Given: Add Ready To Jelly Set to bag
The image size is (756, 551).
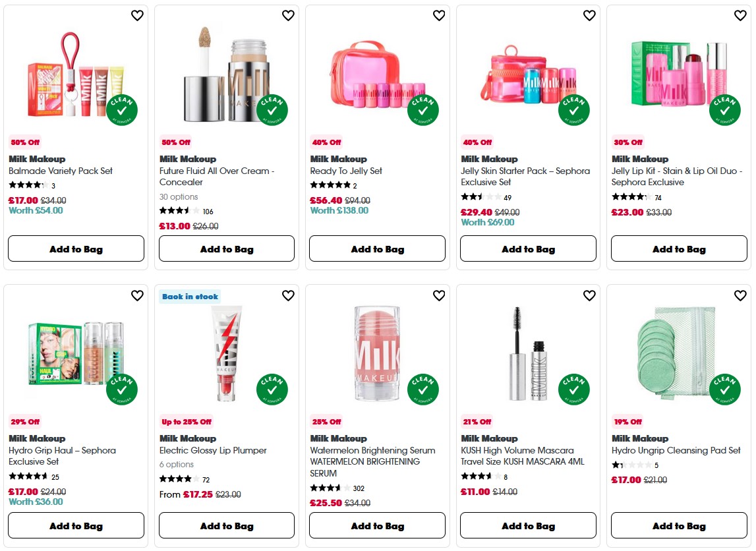Looking at the screenshot, I should coord(377,248).
